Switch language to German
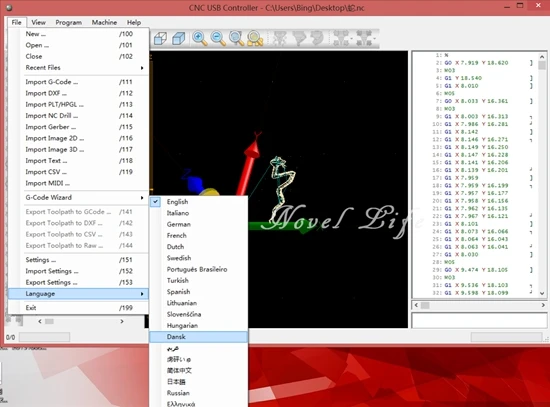Viewport: 550px width, 407px height. pyautogui.click(x=199, y=224)
